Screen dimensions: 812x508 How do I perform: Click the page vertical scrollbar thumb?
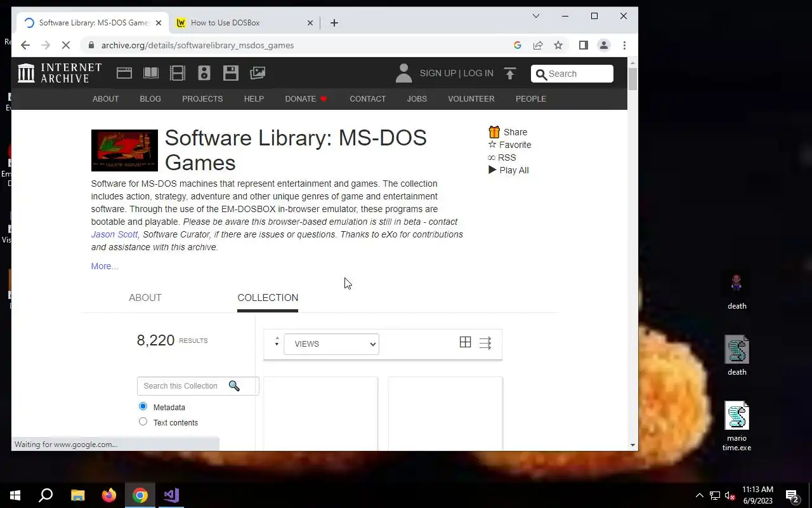632,79
